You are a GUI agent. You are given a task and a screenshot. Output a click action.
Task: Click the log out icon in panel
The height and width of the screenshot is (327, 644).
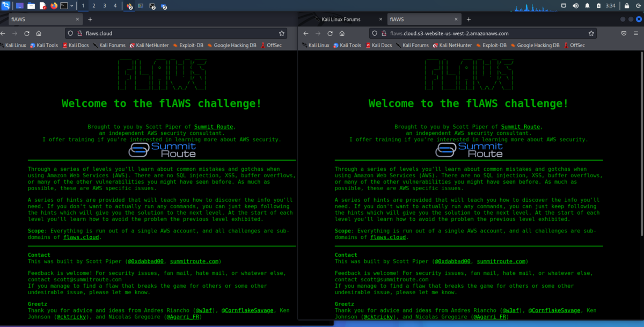coord(638,6)
